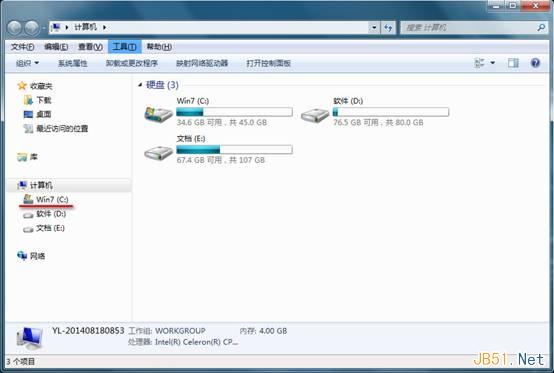Click computer name YL-201408180853
This screenshot has width=554, height=373.
click(88, 331)
